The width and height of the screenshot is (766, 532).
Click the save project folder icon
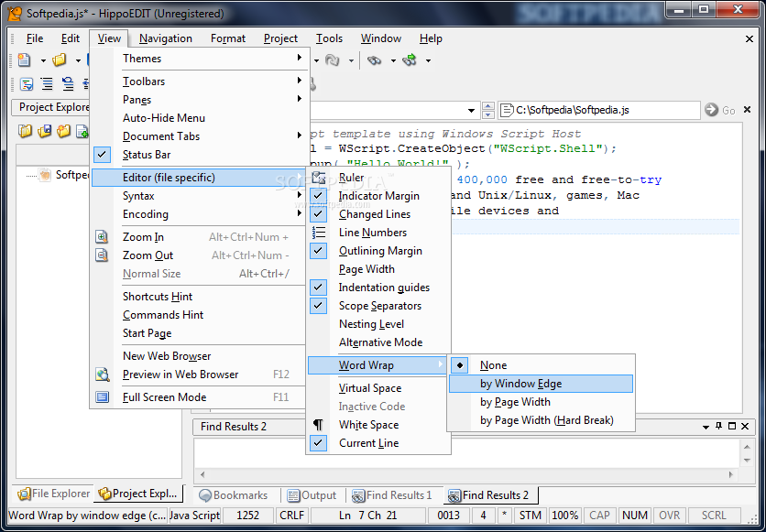[x=45, y=131]
